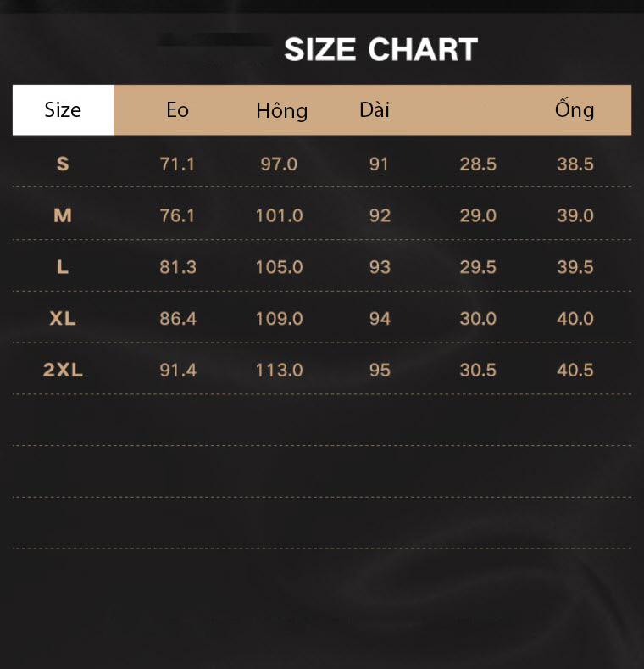The height and width of the screenshot is (669, 644).
Task: Click the 29.0 value in M row
Action: (478, 216)
